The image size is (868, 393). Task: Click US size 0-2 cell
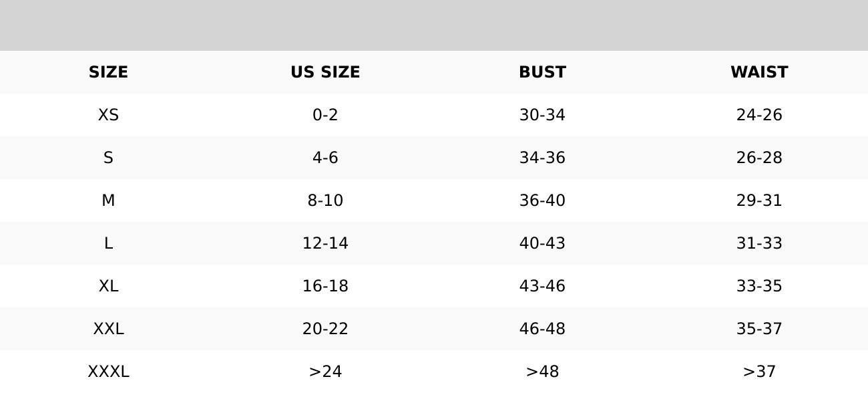(x=325, y=115)
